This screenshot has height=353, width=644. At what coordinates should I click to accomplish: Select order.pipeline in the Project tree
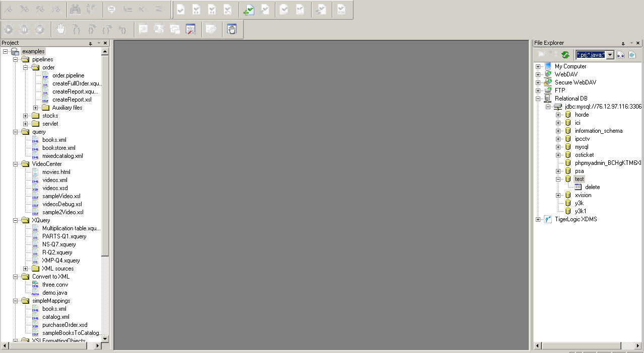coord(68,75)
